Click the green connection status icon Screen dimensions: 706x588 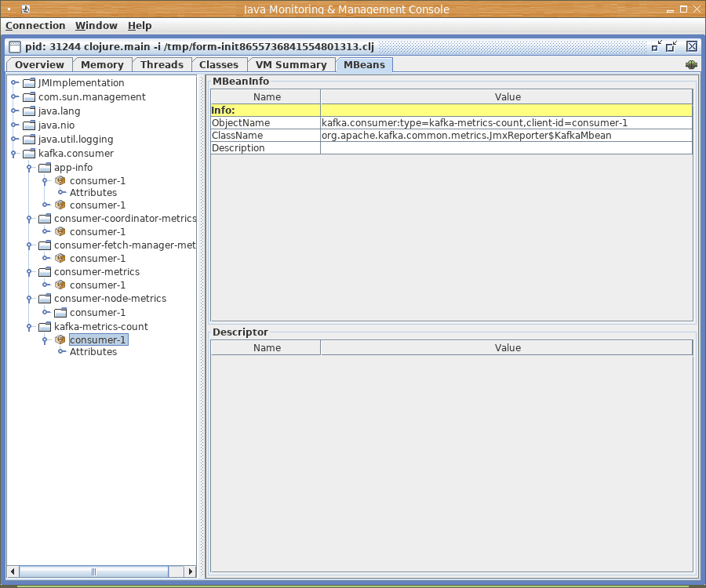691,65
